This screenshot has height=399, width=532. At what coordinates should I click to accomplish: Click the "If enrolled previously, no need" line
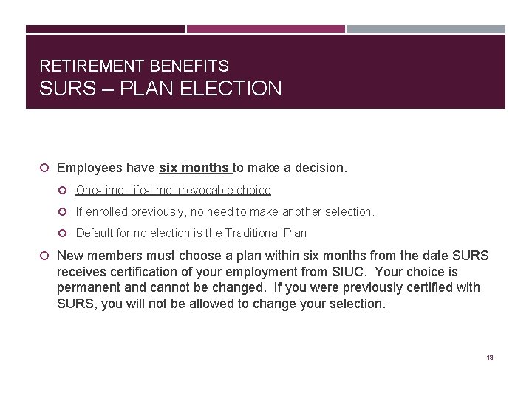pos(225,212)
